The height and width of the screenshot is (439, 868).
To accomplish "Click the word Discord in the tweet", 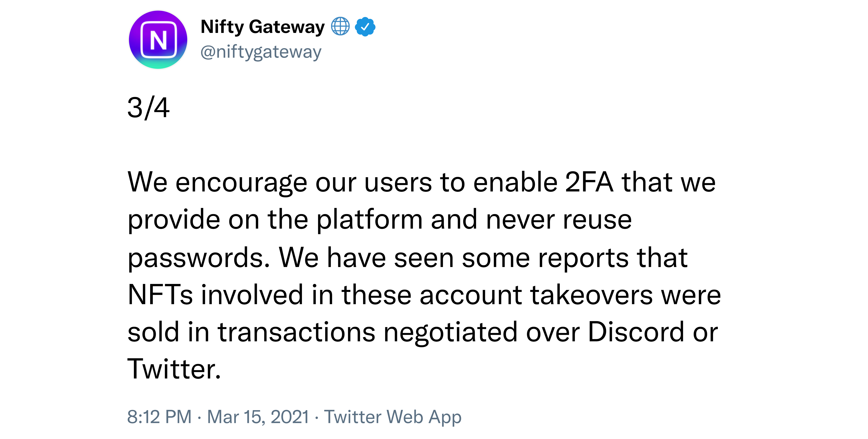I will [x=636, y=332].
